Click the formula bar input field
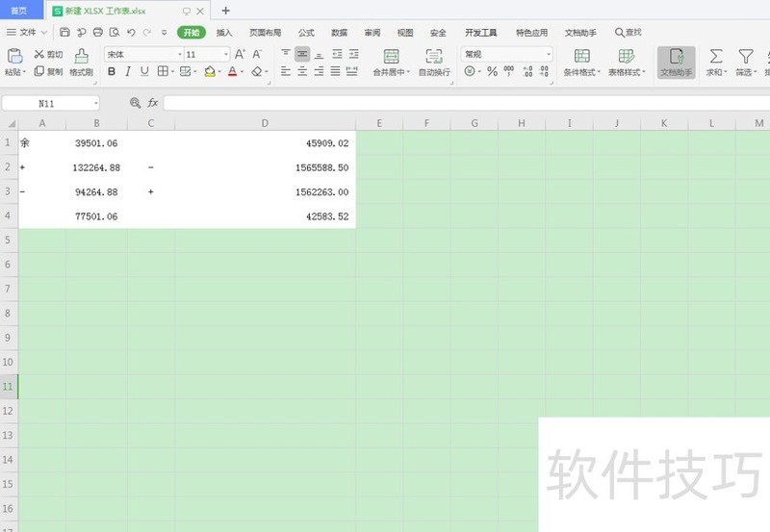This screenshot has width=770, height=532. [467, 103]
